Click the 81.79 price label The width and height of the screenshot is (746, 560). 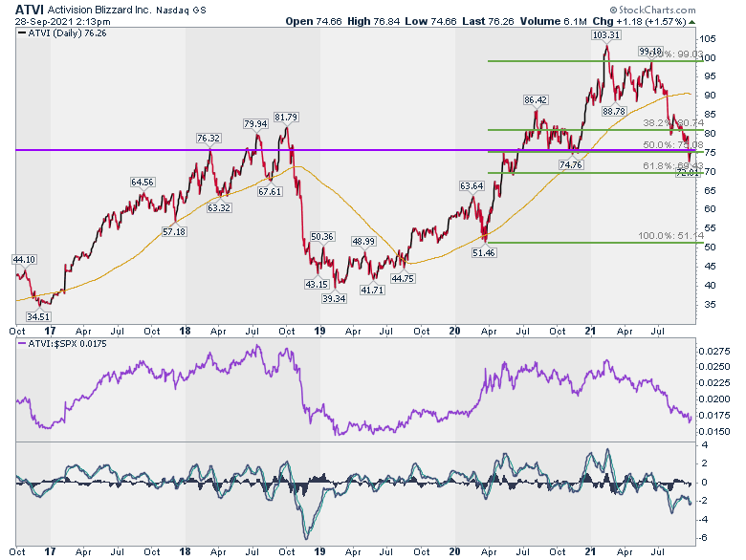pos(286,117)
